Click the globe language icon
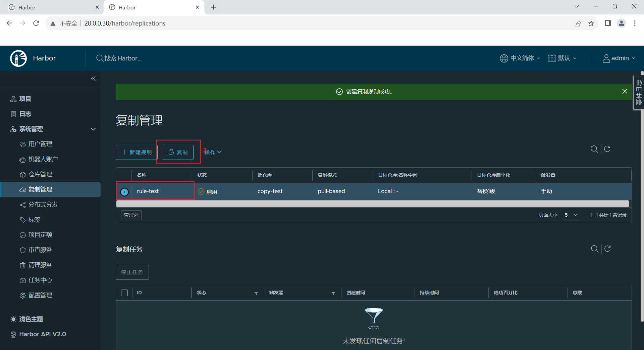 tap(504, 58)
